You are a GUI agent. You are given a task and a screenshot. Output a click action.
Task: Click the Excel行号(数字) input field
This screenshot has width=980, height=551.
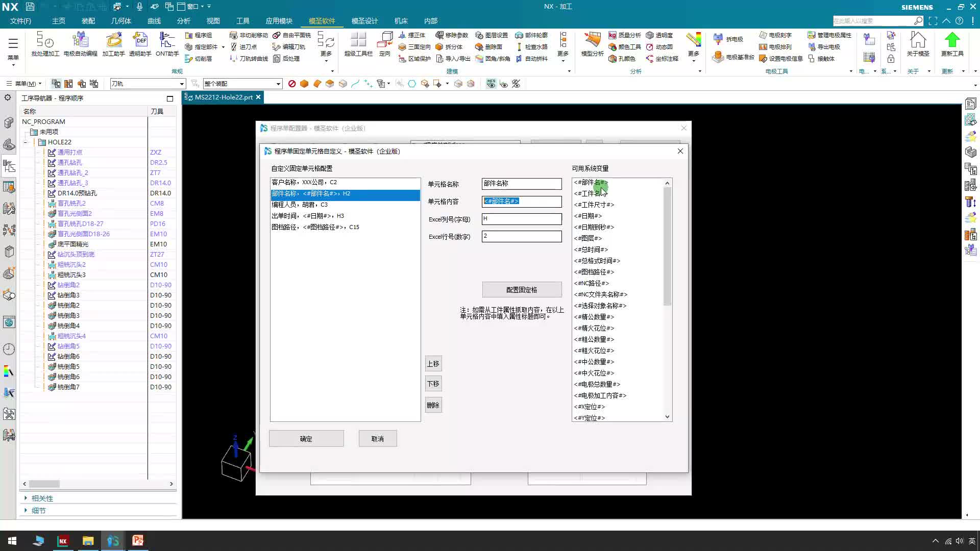coord(522,236)
